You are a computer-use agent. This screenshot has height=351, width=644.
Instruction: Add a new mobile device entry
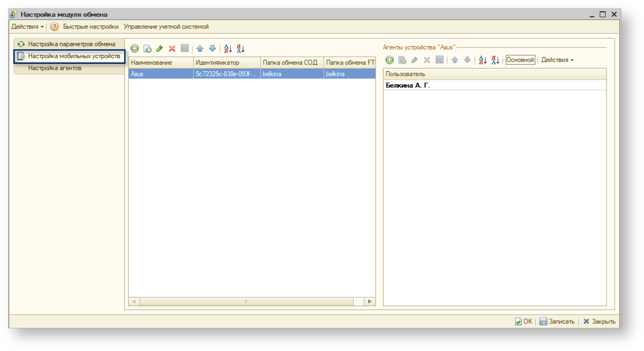135,48
